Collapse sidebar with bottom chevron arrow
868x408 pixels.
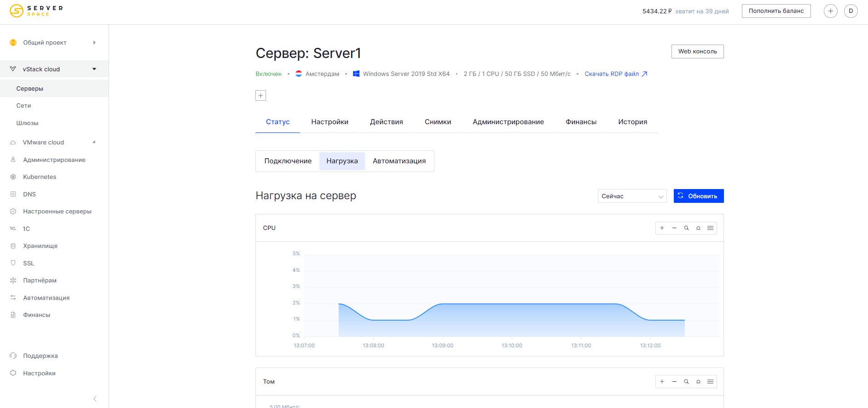pyautogui.click(x=95, y=399)
